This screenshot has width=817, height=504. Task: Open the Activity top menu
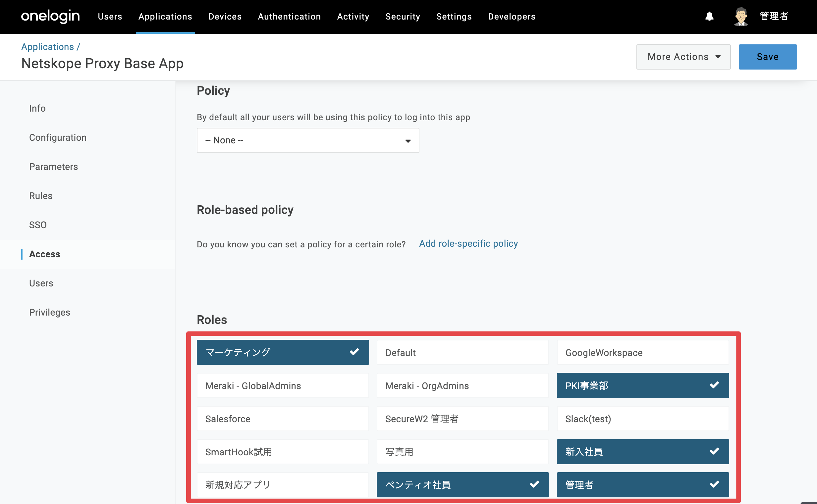pyautogui.click(x=353, y=17)
